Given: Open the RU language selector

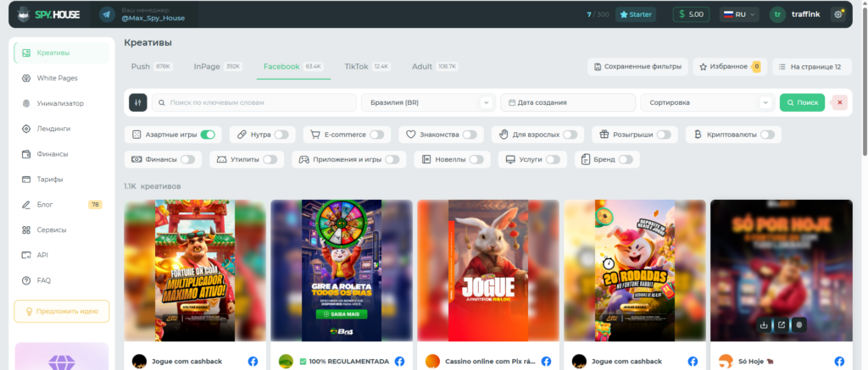Looking at the screenshot, I should click(738, 14).
